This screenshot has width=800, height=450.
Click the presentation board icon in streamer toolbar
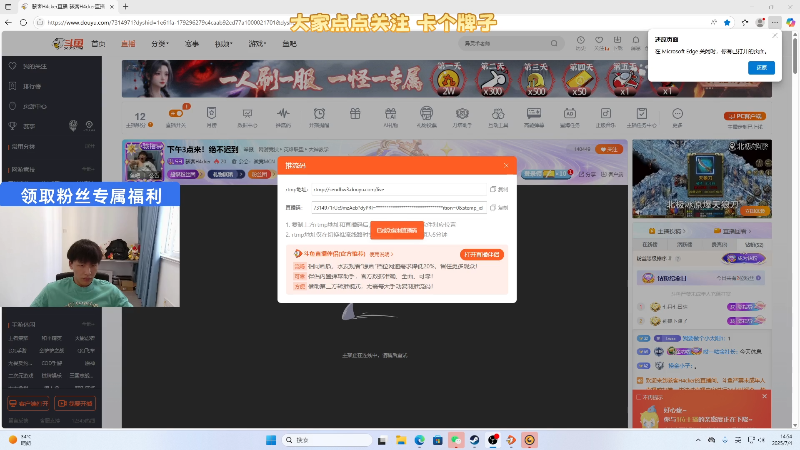tap(247, 113)
